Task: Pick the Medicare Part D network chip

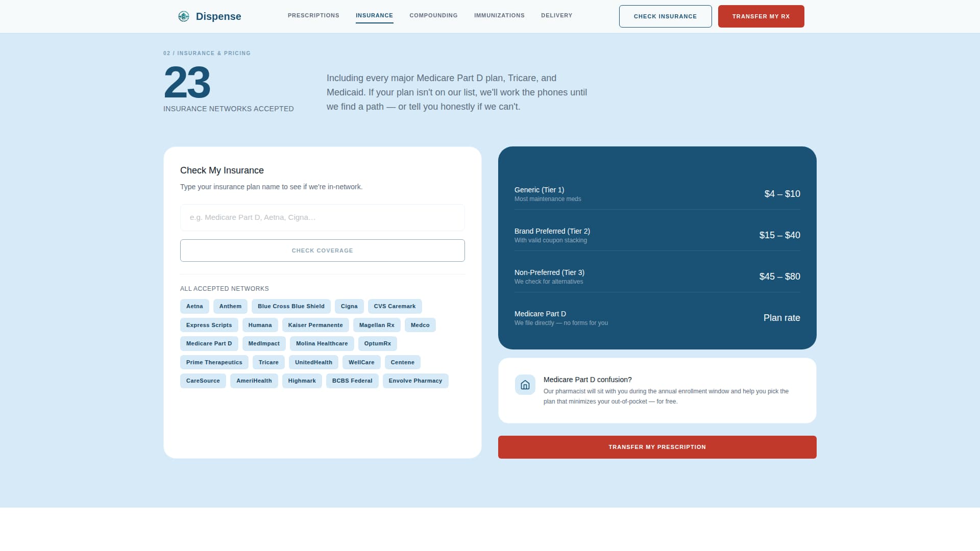Action: [209, 343]
